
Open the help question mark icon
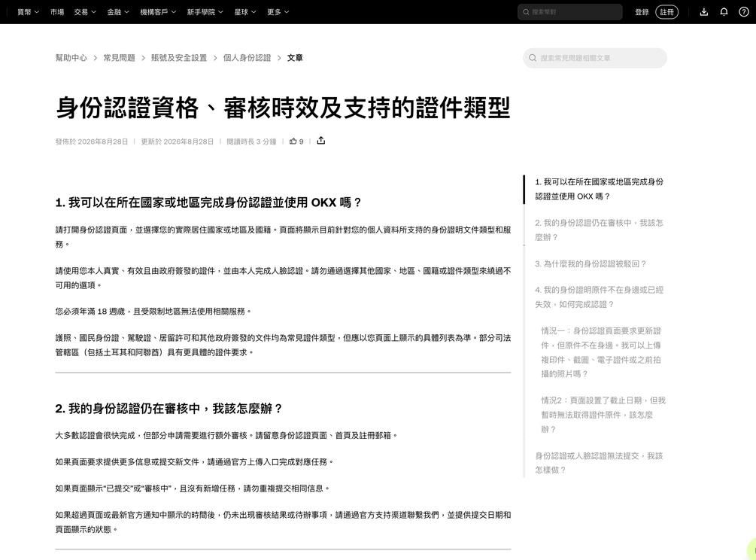pos(744,12)
